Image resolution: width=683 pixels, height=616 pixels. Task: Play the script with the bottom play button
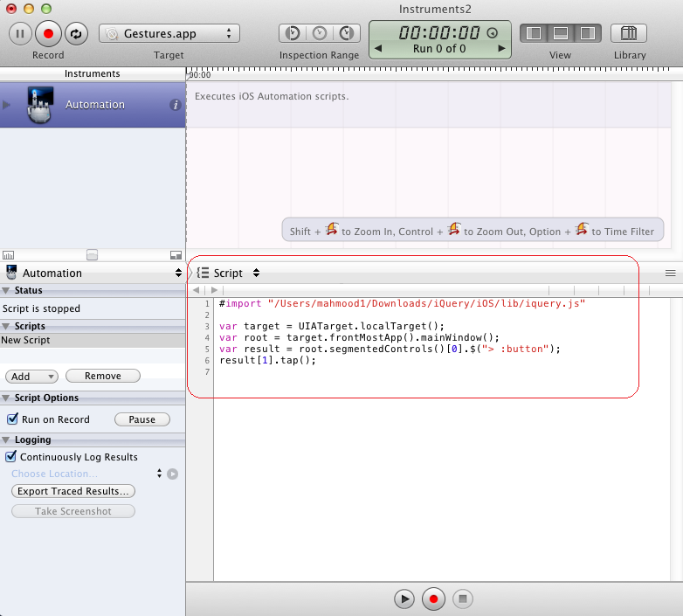click(404, 599)
